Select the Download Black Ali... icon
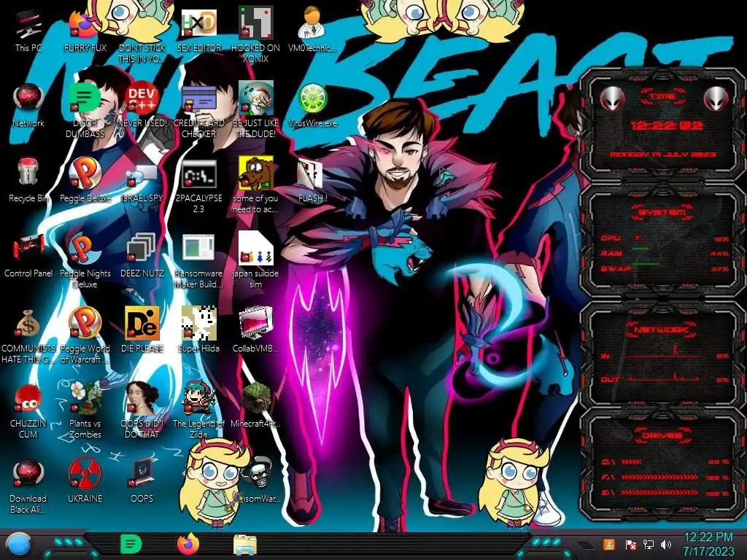 click(28, 474)
